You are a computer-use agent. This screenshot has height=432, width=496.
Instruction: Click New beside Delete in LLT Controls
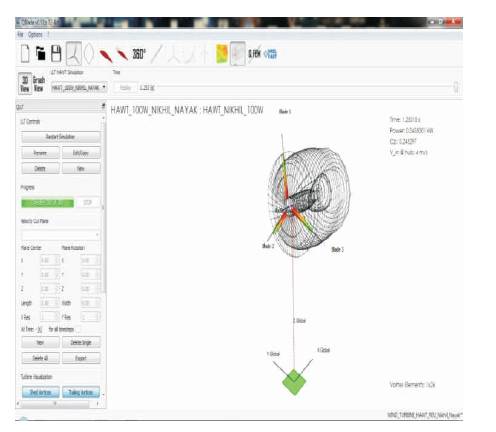[81, 168]
